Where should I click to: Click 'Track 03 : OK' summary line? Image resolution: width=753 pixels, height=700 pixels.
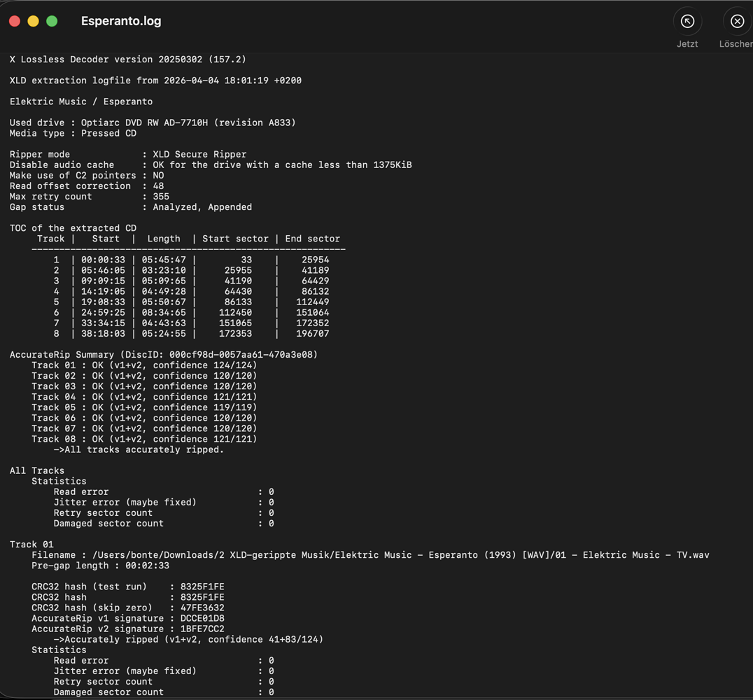(144, 387)
